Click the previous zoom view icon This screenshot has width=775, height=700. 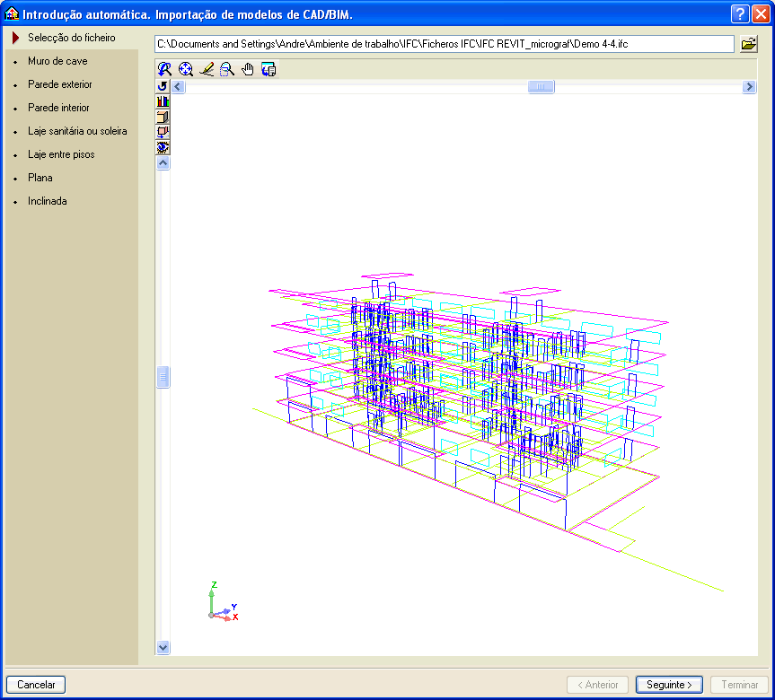(x=164, y=69)
